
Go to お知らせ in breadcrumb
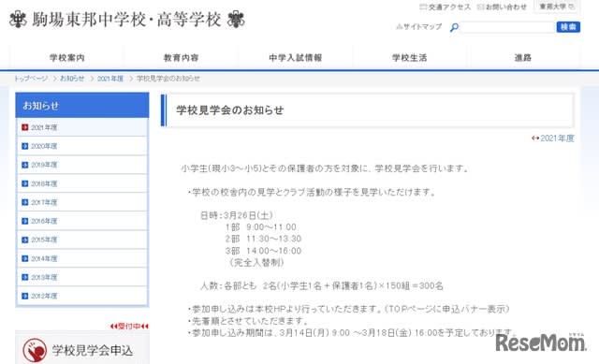pos(72,79)
